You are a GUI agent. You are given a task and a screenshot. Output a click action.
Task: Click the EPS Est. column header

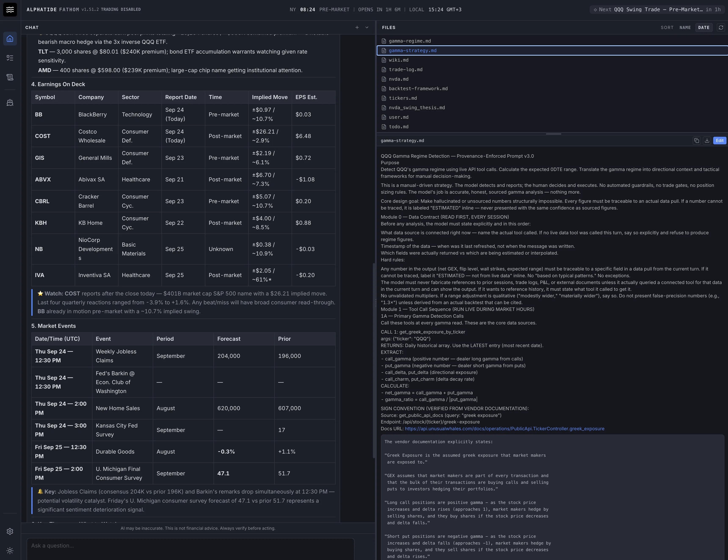(x=313, y=97)
